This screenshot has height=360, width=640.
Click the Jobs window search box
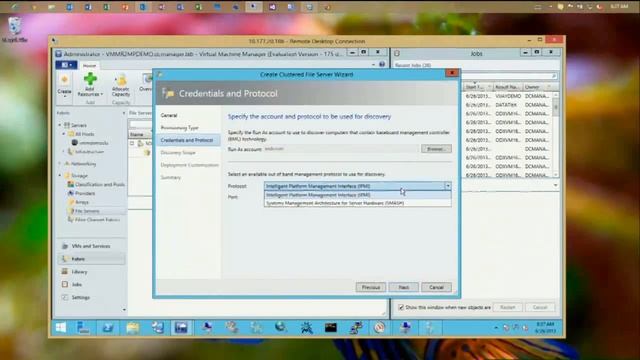(x=509, y=76)
